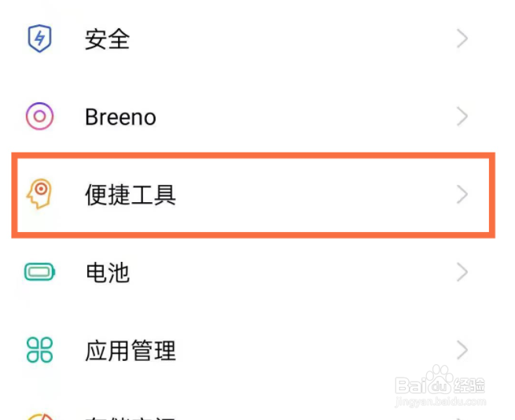This screenshot has width=515, height=420.
Task: Go to 电池 settings
Action: tap(107, 273)
